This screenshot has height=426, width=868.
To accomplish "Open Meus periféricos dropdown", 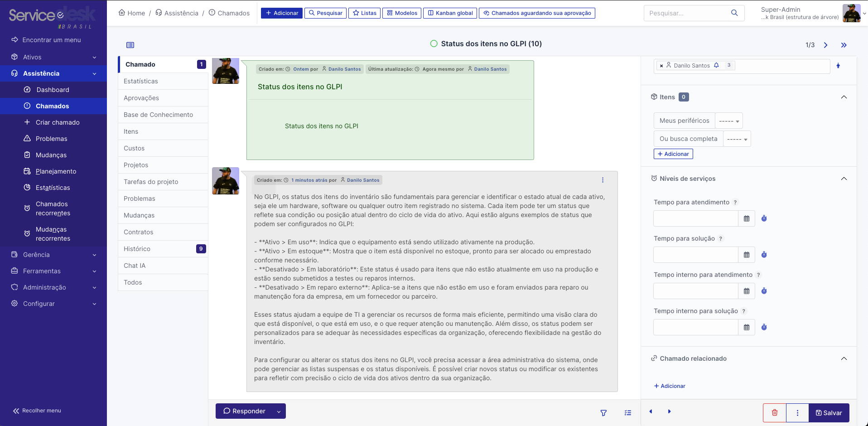I will pyautogui.click(x=729, y=121).
